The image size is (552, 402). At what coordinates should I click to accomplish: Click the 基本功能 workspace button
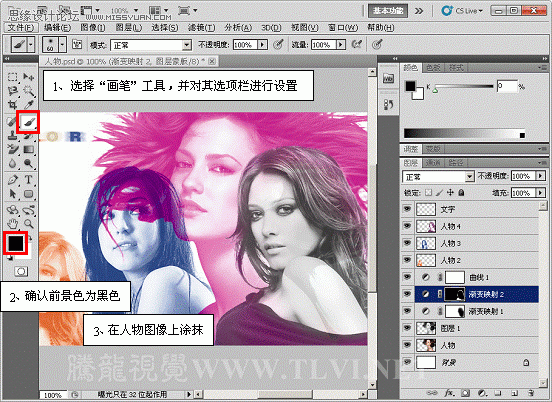(x=388, y=11)
